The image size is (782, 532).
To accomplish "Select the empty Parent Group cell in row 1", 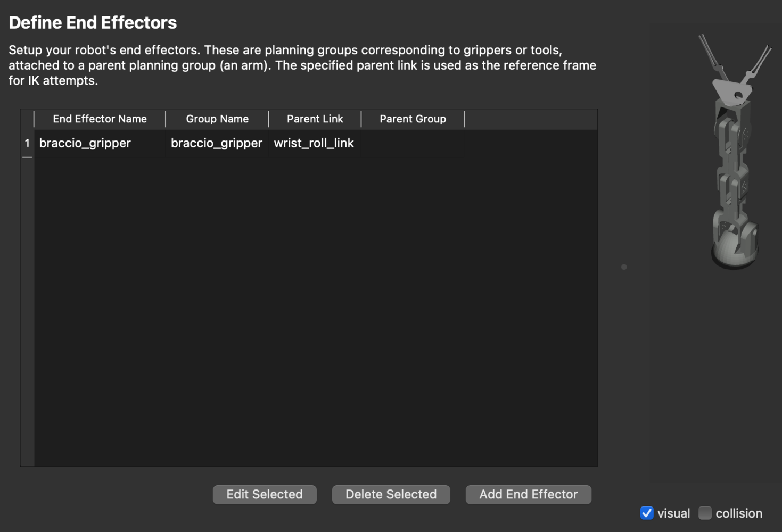I will click(x=413, y=143).
